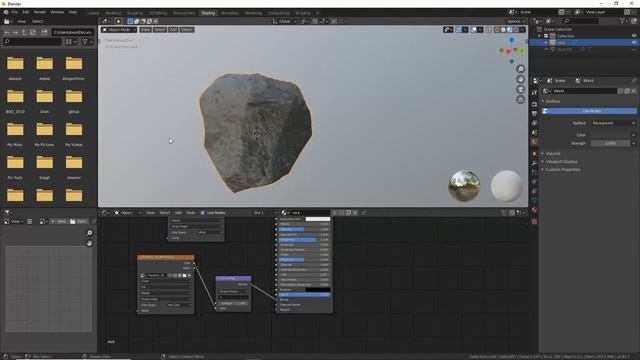Open node editor Node menu
The width and height of the screenshot is (640, 360).
click(x=191, y=213)
